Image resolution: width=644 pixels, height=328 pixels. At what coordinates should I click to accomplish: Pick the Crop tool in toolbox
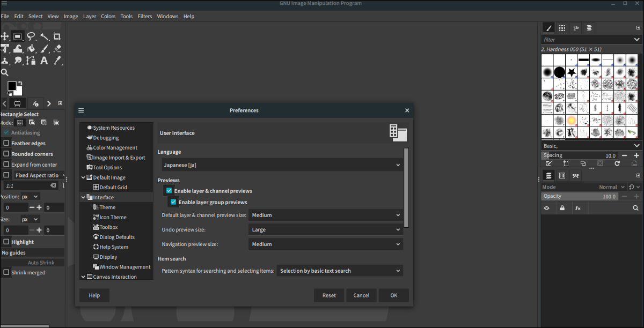[x=57, y=36]
